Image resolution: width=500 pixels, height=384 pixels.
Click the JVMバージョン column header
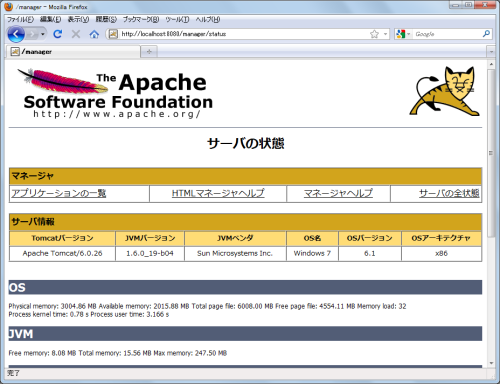[150, 238]
